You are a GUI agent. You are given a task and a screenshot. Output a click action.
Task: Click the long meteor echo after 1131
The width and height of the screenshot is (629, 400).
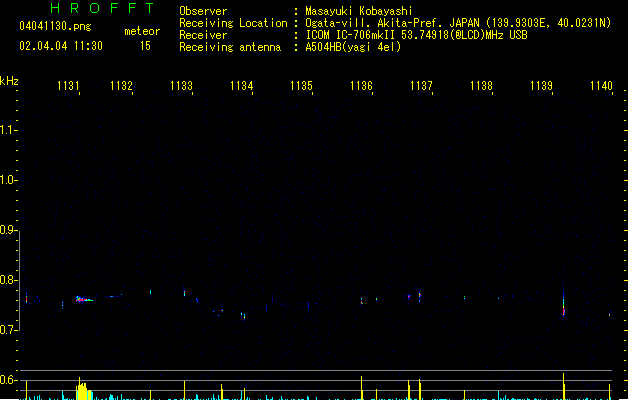[x=84, y=299]
